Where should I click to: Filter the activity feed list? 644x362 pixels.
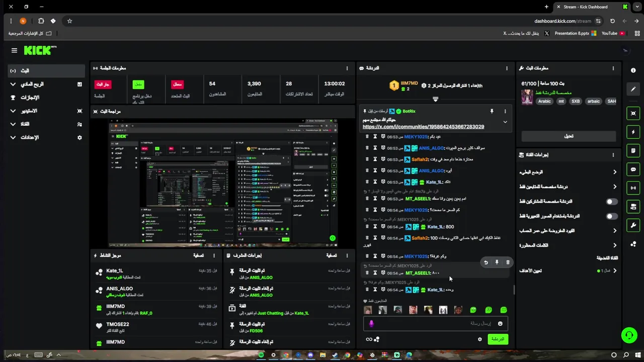[198, 255]
